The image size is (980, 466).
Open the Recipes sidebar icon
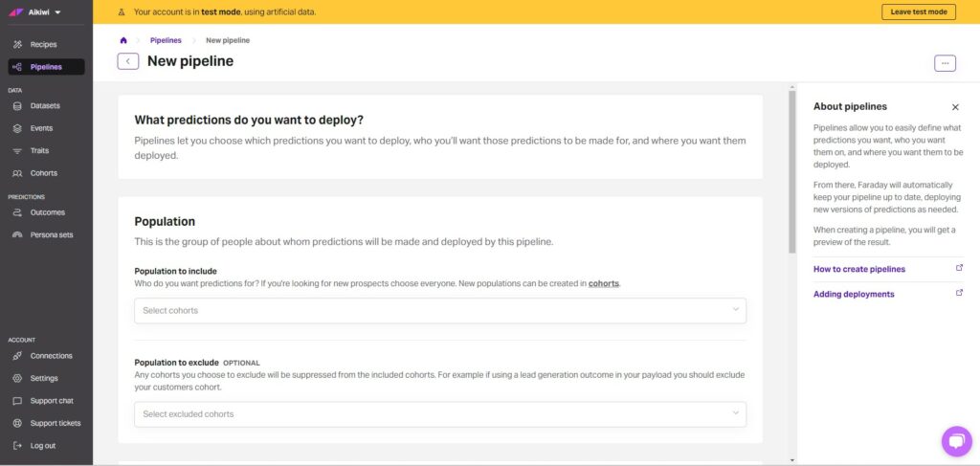[17, 44]
